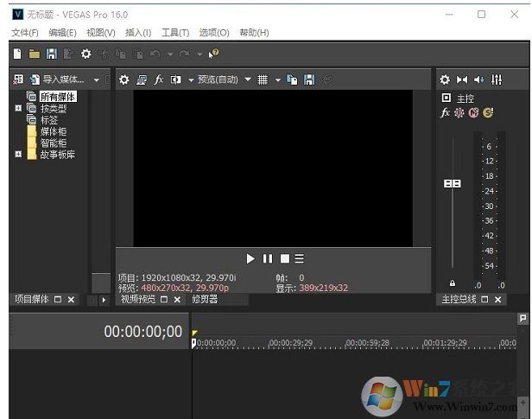The height and width of the screenshot is (419, 532).
Task: Expand the 故事板库 tree node
Action: 18,155
